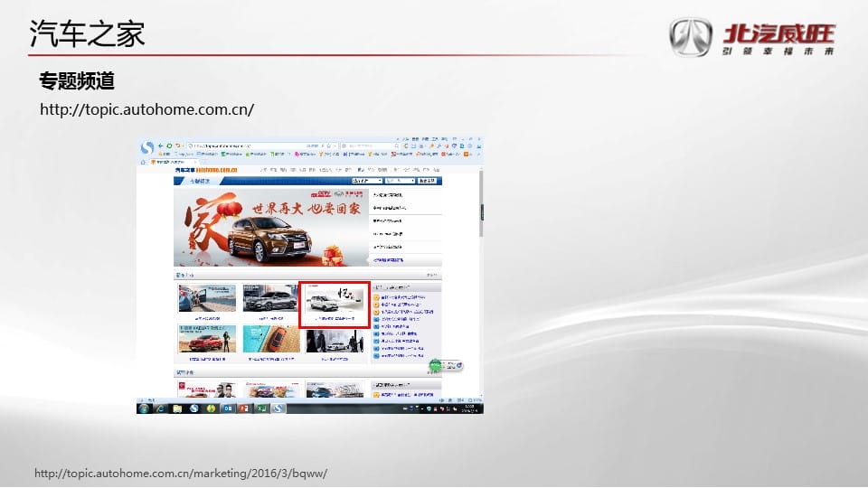Click the magnifier icon in search box
868x488 pixels.
tap(396, 145)
